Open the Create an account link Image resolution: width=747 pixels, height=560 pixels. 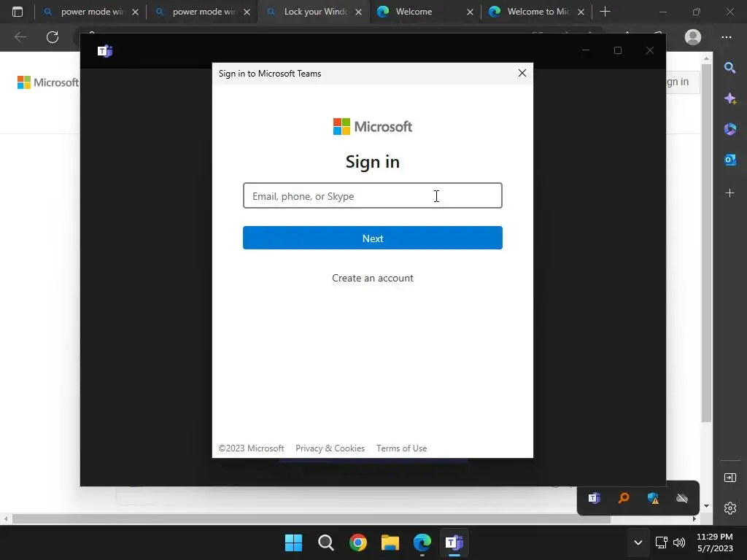point(373,278)
